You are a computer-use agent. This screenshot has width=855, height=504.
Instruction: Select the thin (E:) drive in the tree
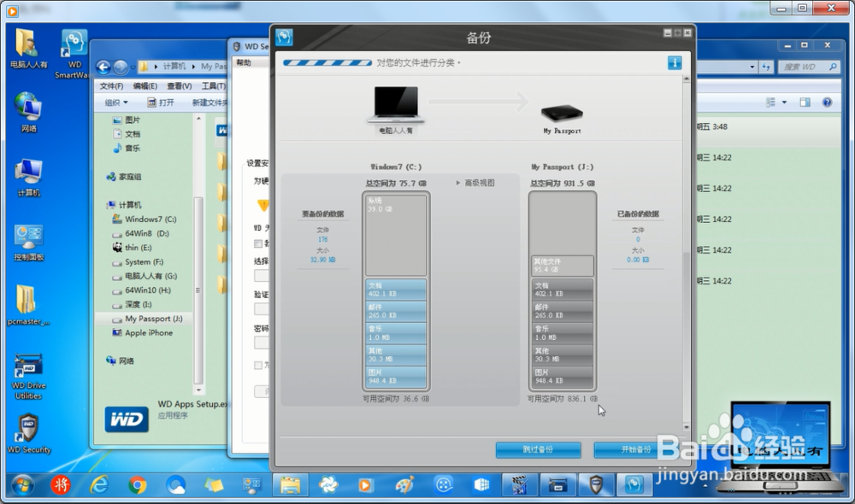(132, 248)
